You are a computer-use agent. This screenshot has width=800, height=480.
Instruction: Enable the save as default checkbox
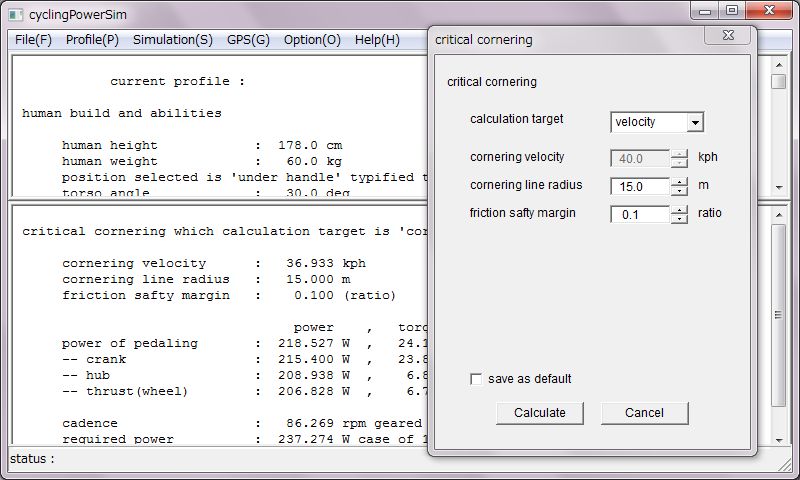476,379
